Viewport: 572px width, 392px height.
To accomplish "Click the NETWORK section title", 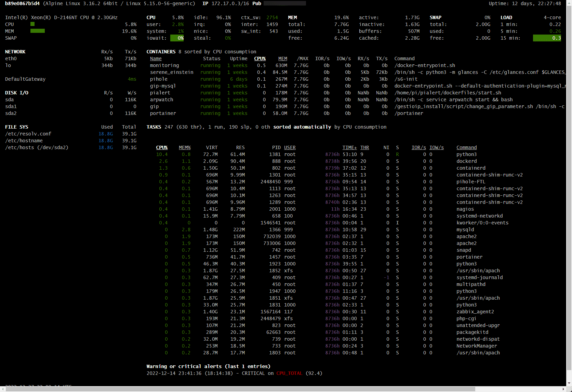I will click(15, 52).
